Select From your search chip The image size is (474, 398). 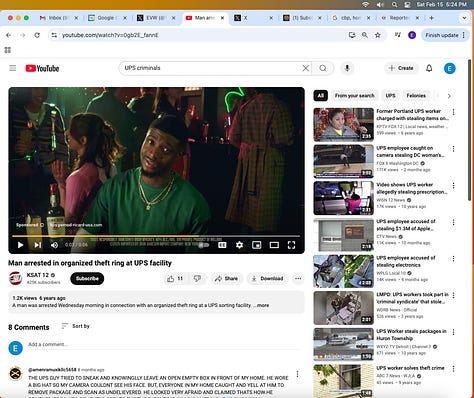354,96
